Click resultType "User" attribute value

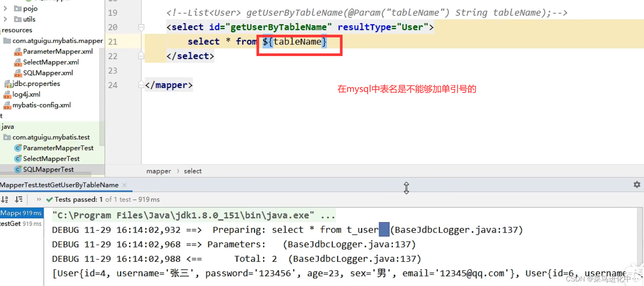(412, 27)
